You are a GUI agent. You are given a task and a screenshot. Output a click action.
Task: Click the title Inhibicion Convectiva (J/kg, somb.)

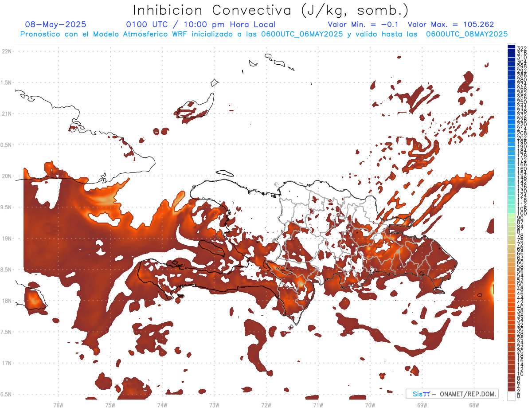[x=271, y=10]
